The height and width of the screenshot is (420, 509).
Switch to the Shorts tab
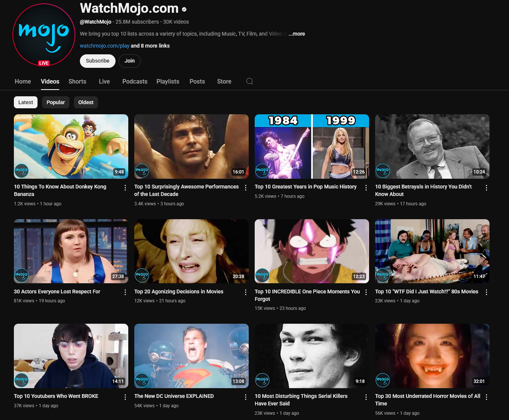77,81
